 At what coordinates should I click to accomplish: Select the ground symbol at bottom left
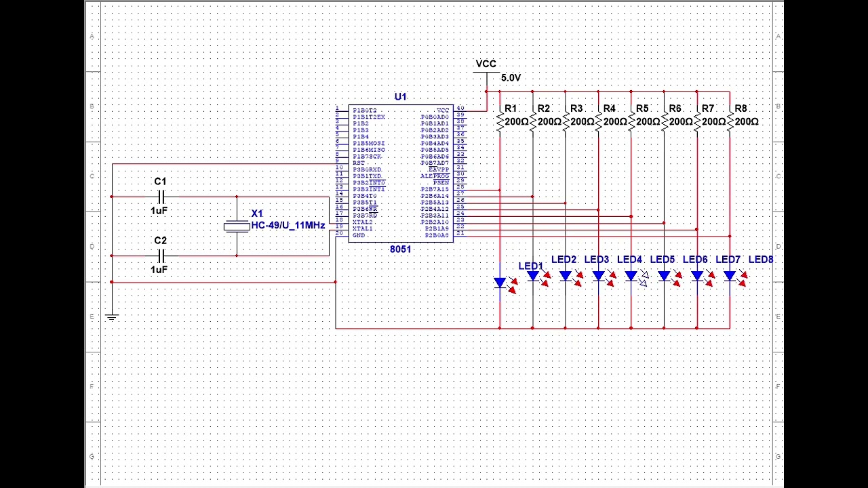tap(112, 316)
